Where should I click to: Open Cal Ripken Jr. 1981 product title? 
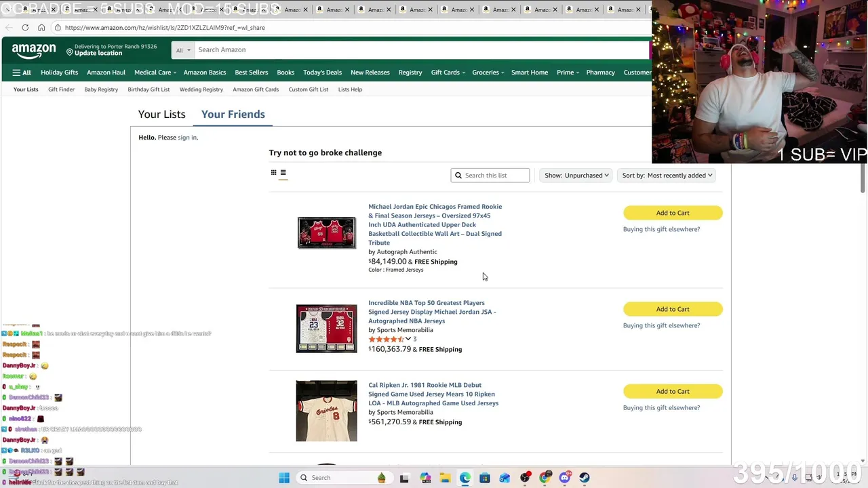tap(433, 394)
